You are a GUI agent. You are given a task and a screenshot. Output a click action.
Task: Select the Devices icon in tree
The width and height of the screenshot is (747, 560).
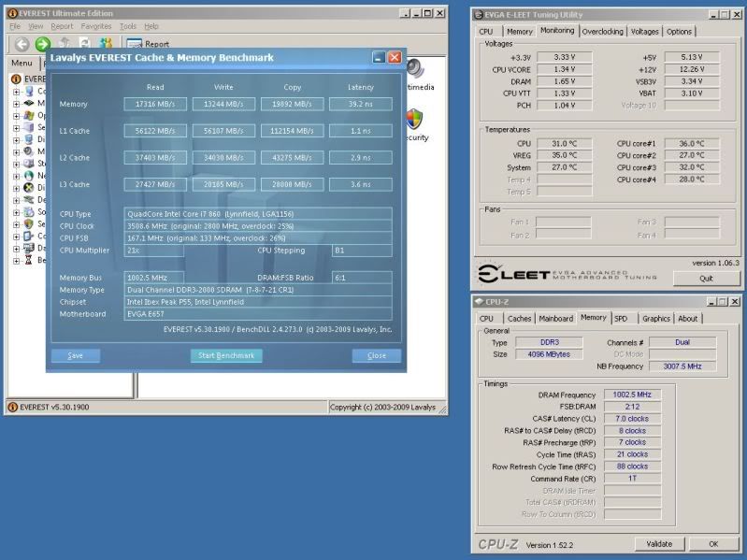29,199
